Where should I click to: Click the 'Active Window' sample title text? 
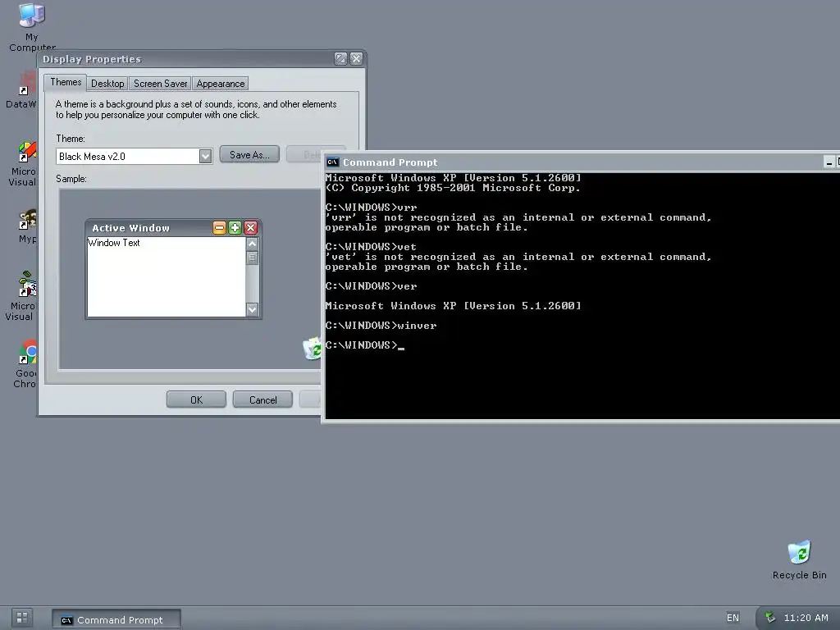point(130,228)
